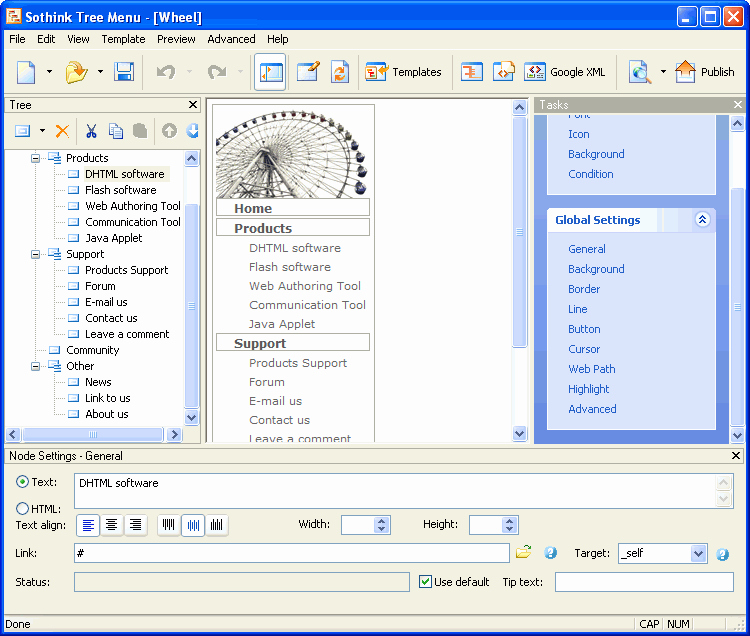Viewport: 750px width, 636px height.
Task: Click the Undo arrow icon
Action: [x=166, y=72]
